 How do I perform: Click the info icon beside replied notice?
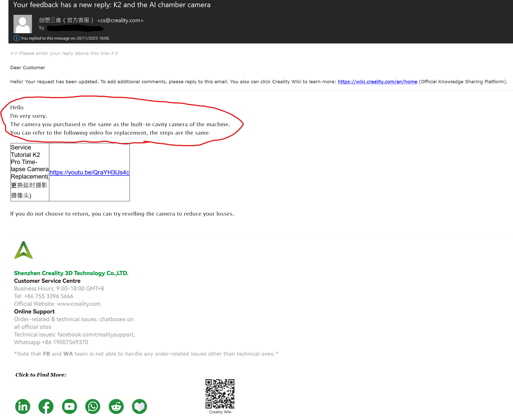(16, 38)
